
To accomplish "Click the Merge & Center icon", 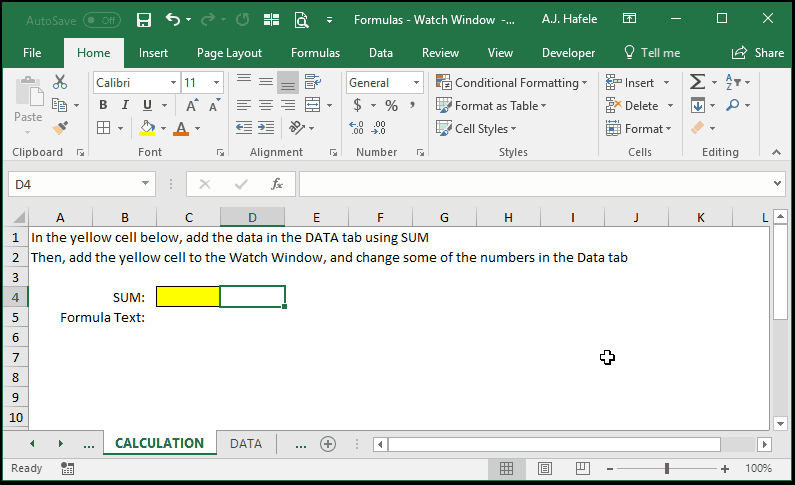I will pyautogui.click(x=312, y=105).
